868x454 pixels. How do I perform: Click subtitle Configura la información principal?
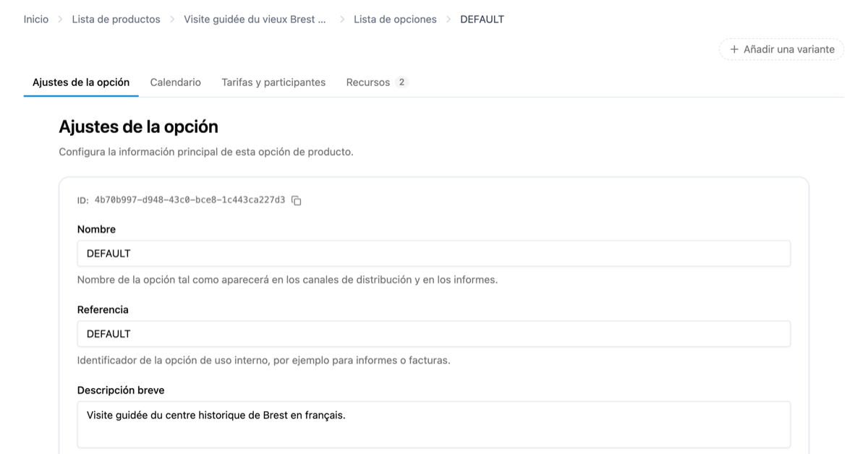point(206,153)
